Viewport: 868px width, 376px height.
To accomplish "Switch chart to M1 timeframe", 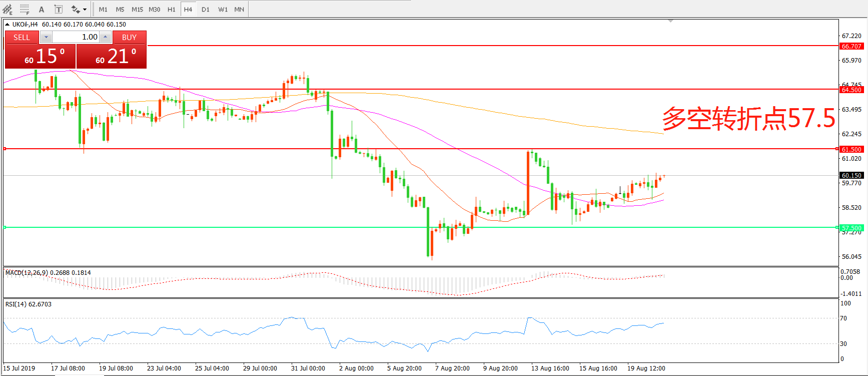I will [x=103, y=9].
